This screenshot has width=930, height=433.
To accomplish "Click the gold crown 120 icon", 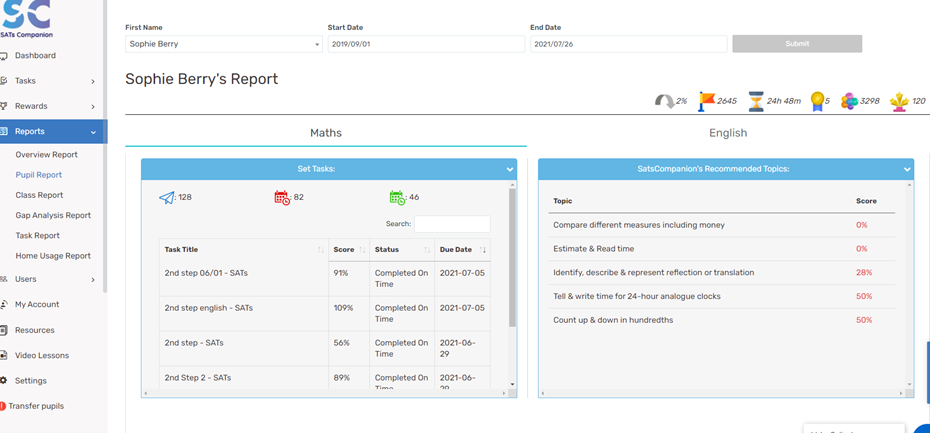I will [899, 101].
